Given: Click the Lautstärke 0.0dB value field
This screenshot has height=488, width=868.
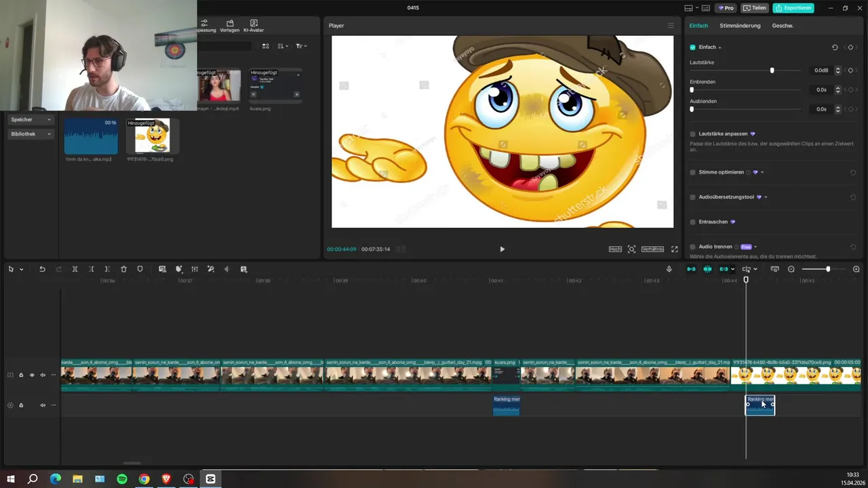Looking at the screenshot, I should [x=820, y=70].
